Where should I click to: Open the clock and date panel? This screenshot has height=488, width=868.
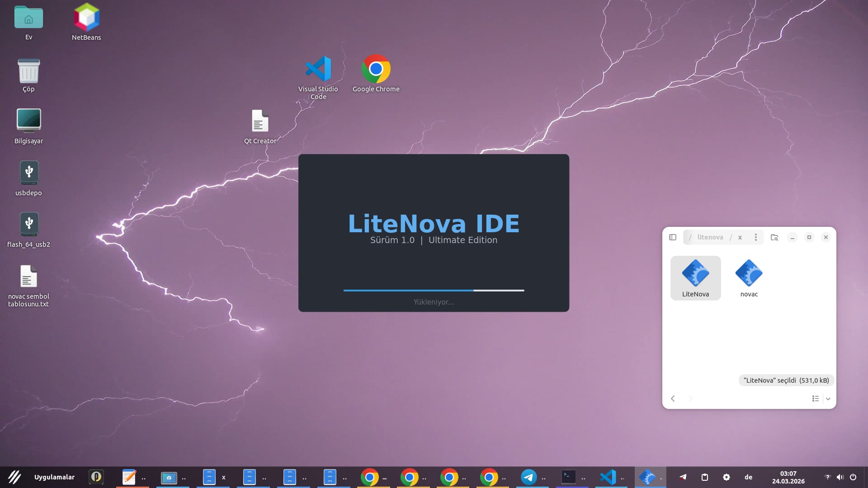[788, 477]
